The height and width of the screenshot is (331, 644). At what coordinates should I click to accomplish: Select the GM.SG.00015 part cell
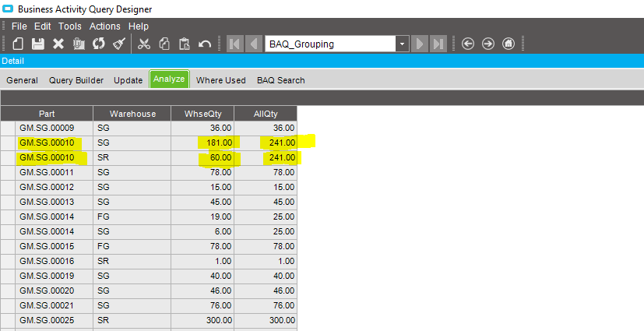click(55, 246)
